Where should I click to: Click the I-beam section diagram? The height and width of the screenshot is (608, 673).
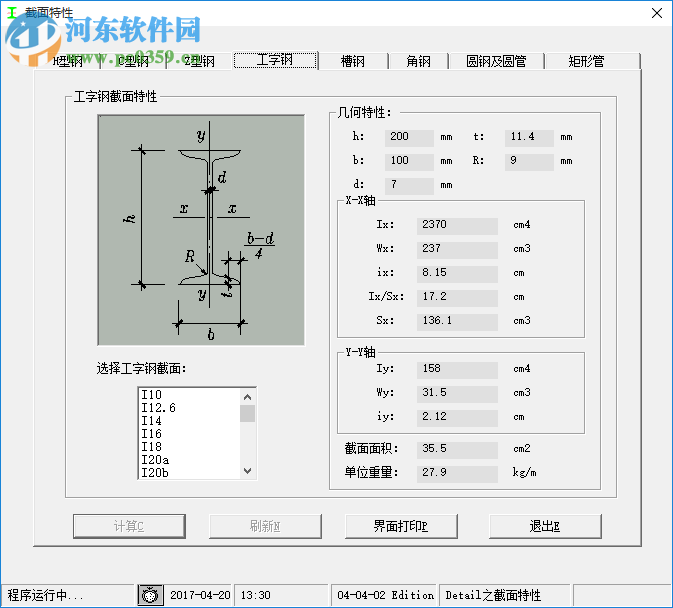click(x=201, y=230)
